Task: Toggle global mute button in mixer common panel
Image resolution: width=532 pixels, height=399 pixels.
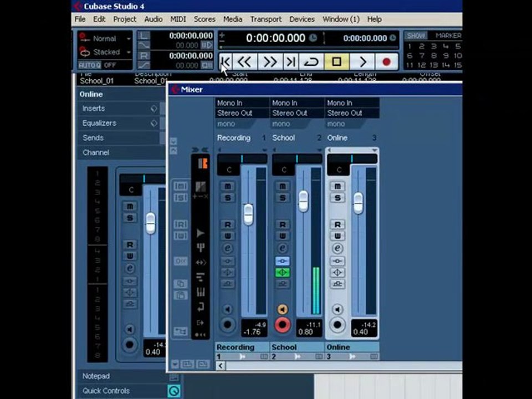Action: [181, 186]
